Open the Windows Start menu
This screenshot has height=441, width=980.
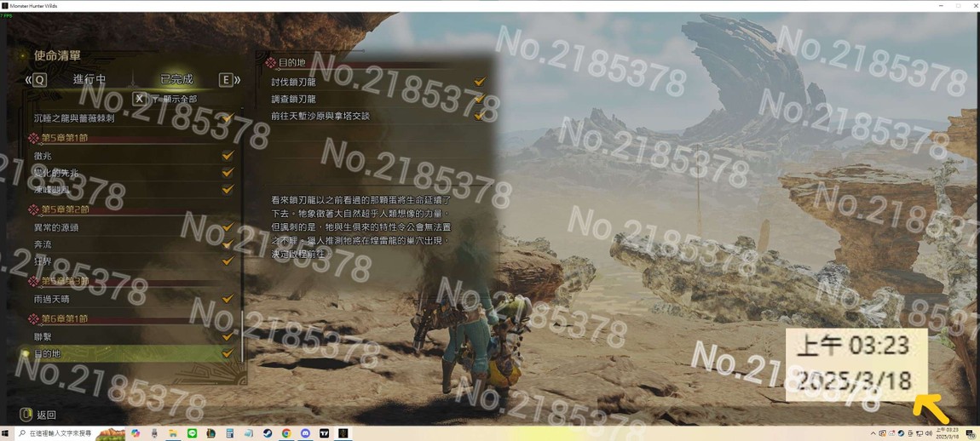(x=6, y=432)
